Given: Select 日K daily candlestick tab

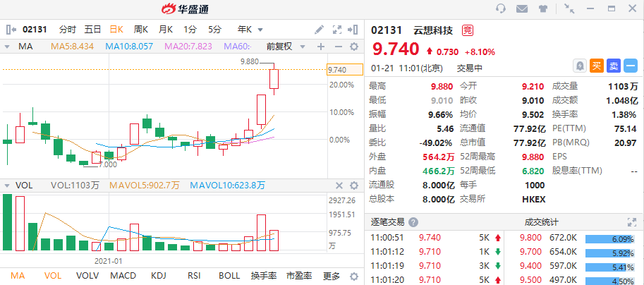Looking at the screenshot, I should 116,30.
